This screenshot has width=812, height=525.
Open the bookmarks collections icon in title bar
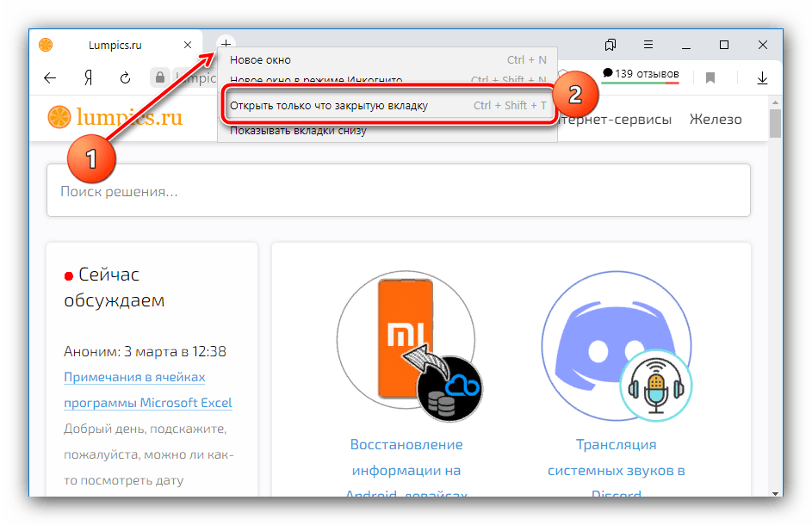click(611, 45)
